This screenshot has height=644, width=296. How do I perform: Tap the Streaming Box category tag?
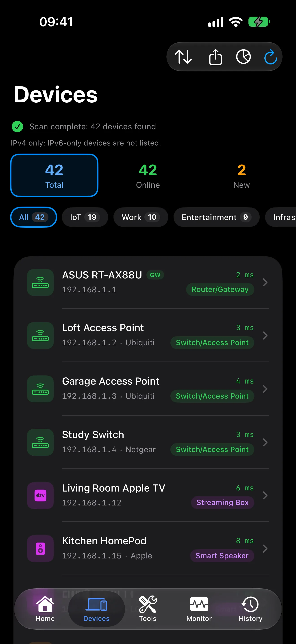point(223,503)
